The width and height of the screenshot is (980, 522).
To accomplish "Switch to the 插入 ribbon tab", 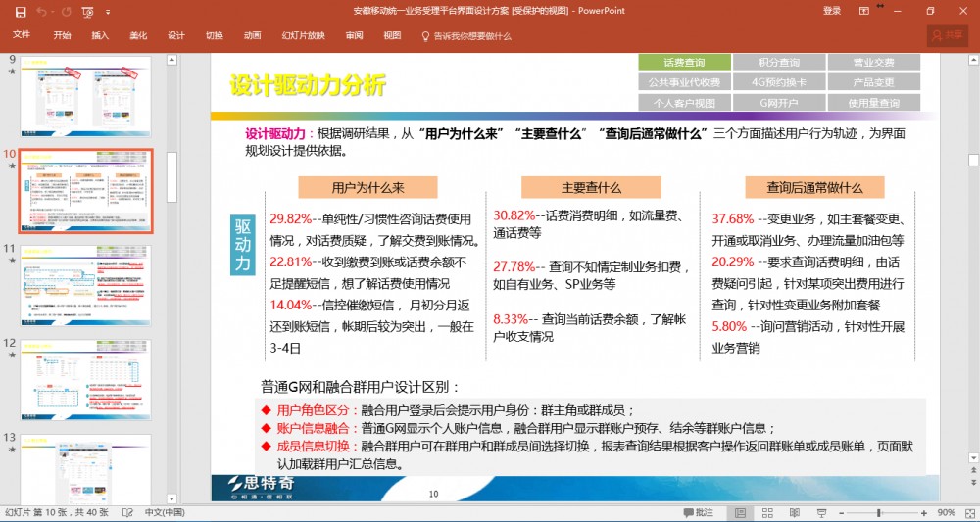I will [100, 35].
